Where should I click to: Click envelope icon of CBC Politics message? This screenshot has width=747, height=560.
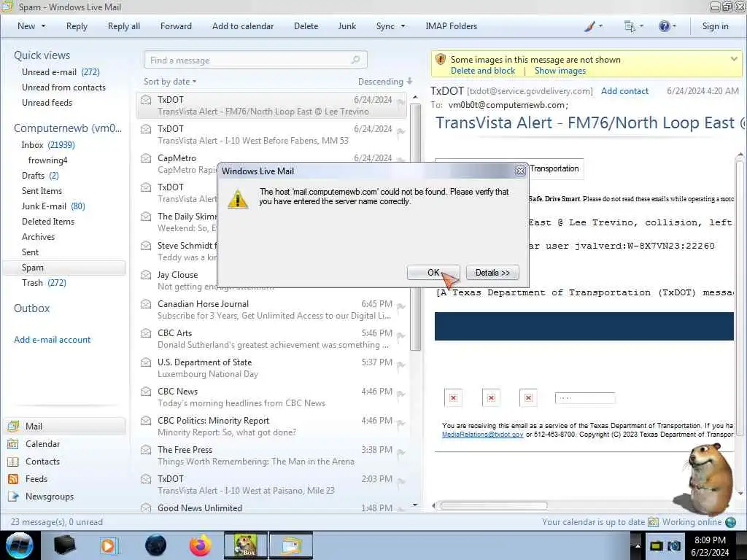click(146, 421)
